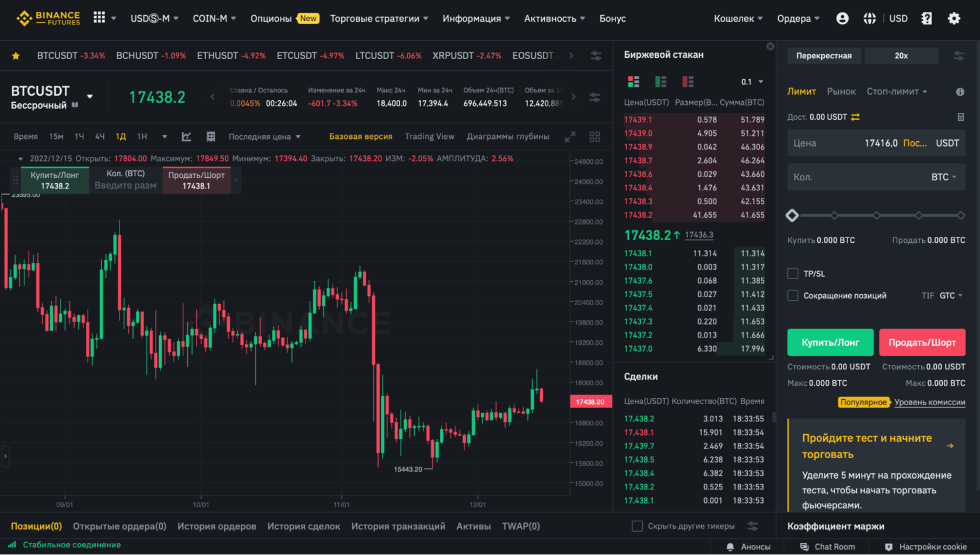Image resolution: width=980 pixels, height=555 pixels.
Task: Open the Активы tab
Action: (x=474, y=526)
